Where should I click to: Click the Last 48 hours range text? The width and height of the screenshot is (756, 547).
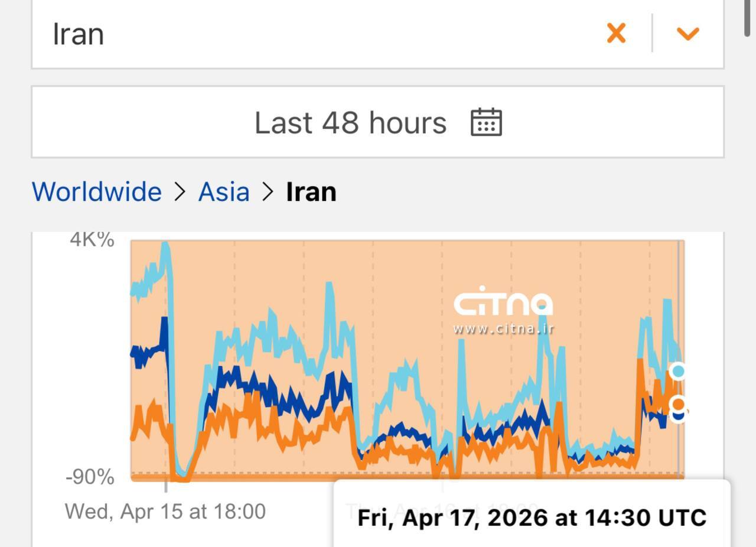350,123
